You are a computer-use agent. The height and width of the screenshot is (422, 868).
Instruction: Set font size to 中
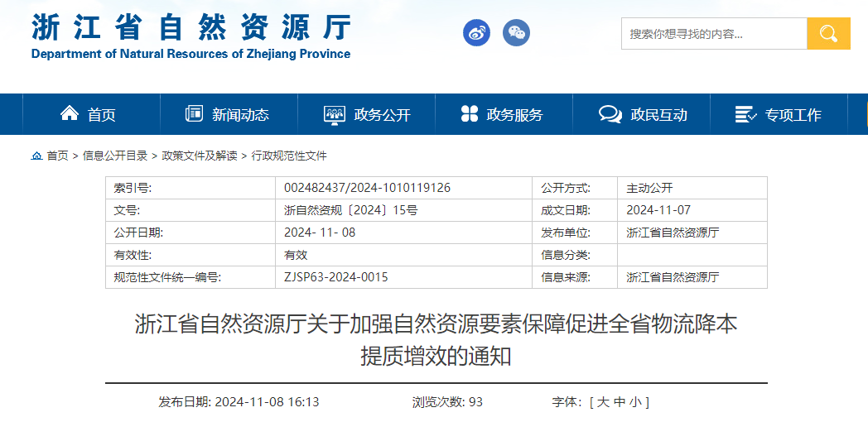pyautogui.click(x=619, y=402)
